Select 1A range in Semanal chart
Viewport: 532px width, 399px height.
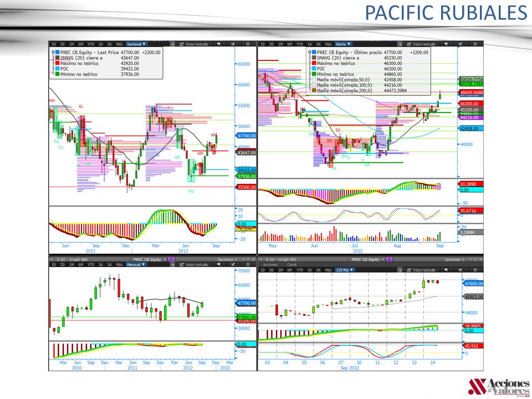click(100, 44)
